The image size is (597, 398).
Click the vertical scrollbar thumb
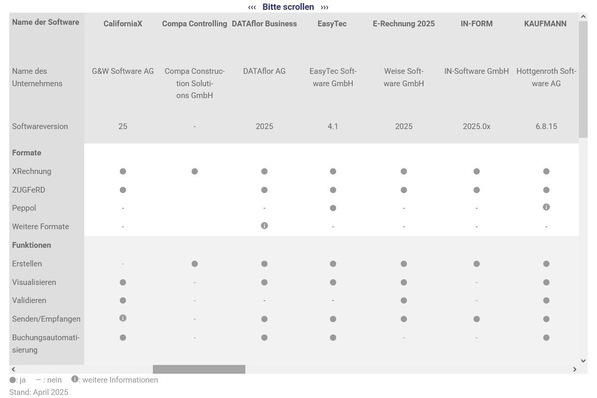pos(583,80)
